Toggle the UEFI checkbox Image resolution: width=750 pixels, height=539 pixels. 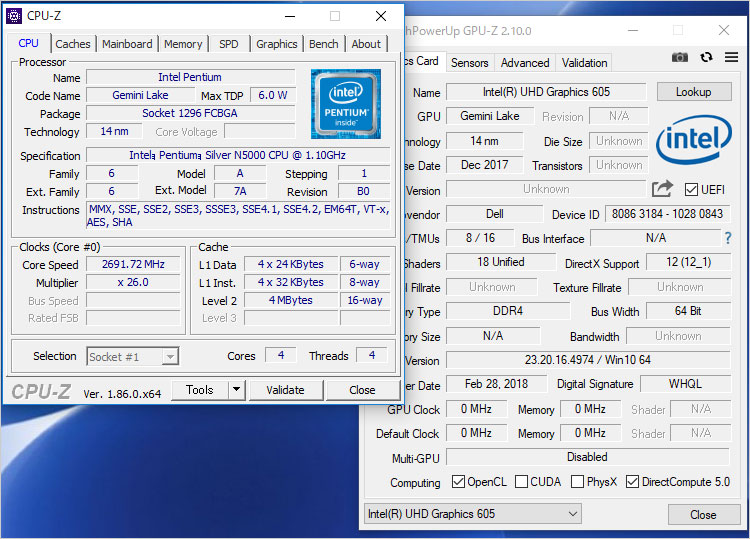pos(691,189)
